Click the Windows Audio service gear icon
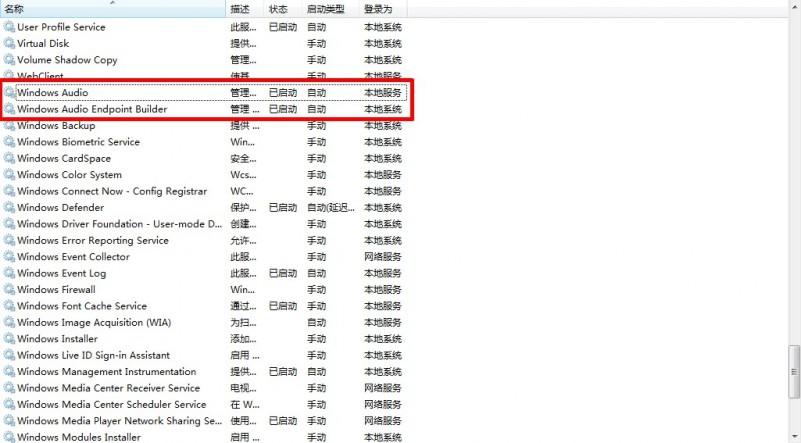Screen dimensions: 801x443 pos(9,93)
